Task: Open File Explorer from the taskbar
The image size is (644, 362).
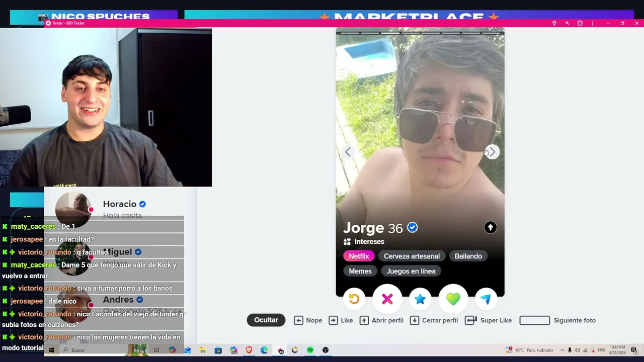Action: coord(203,350)
